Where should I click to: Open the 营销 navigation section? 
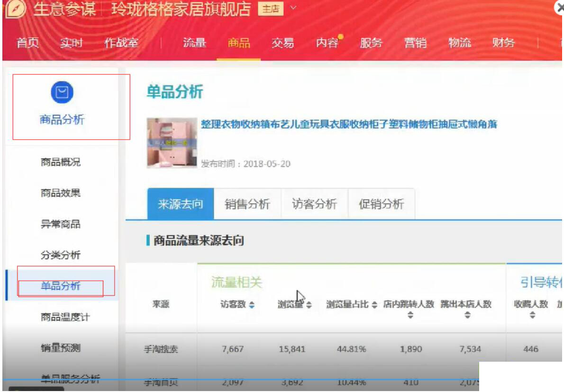click(416, 43)
